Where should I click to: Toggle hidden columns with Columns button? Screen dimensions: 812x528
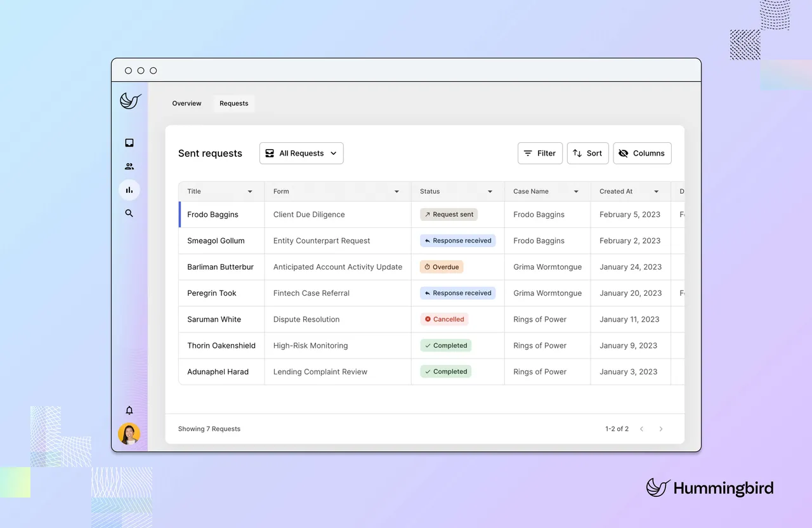642,153
